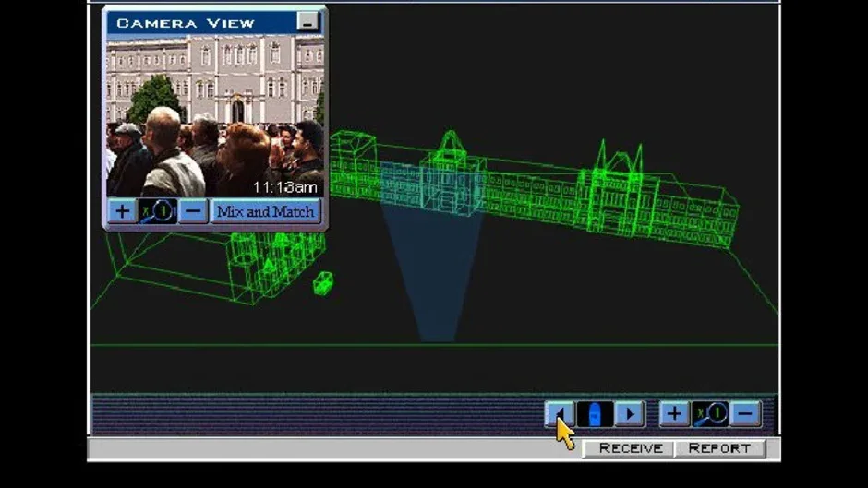Screen dimensions: 868x488
Task: Select the small wireframe cube object
Action: tap(323, 282)
